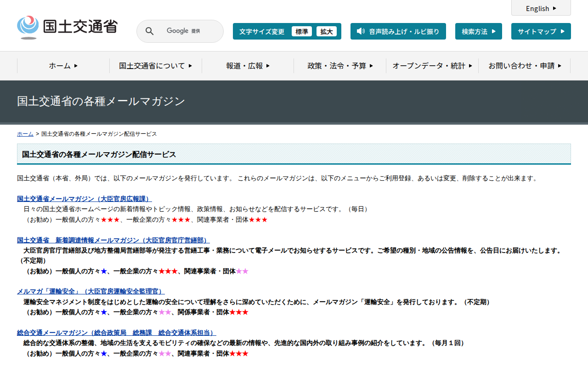Open the 総合交通メールマガジン link
This screenshot has width=588, height=368.
[116, 333]
